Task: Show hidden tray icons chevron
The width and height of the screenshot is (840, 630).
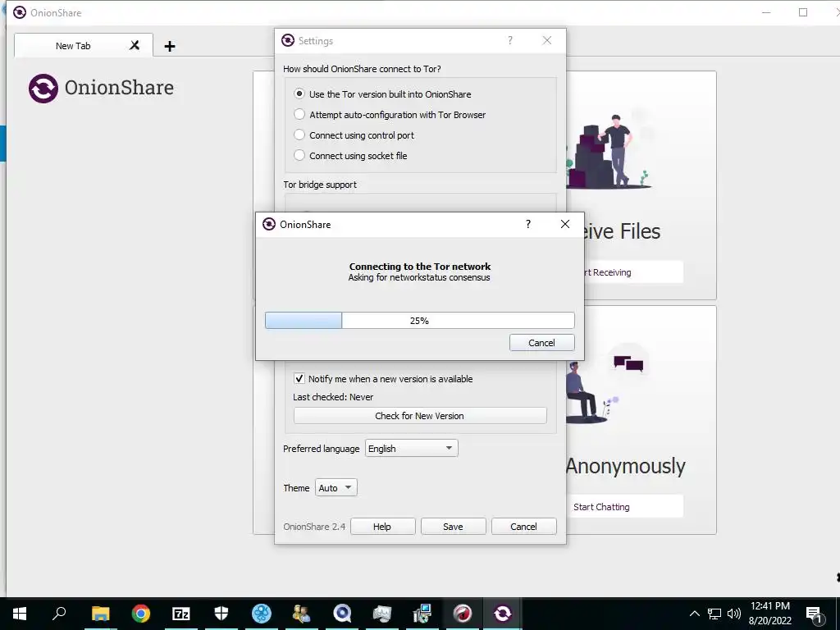Action: click(694, 614)
